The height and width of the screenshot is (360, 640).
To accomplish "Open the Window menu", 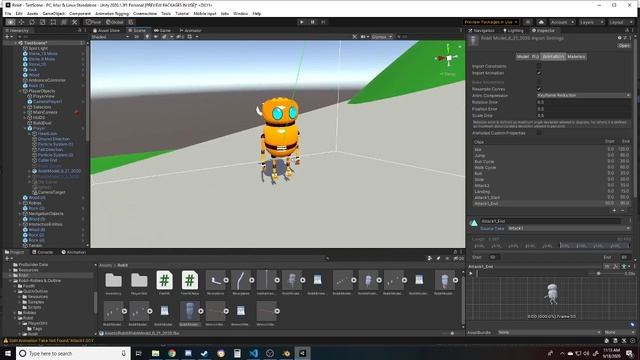I will point(240,13).
